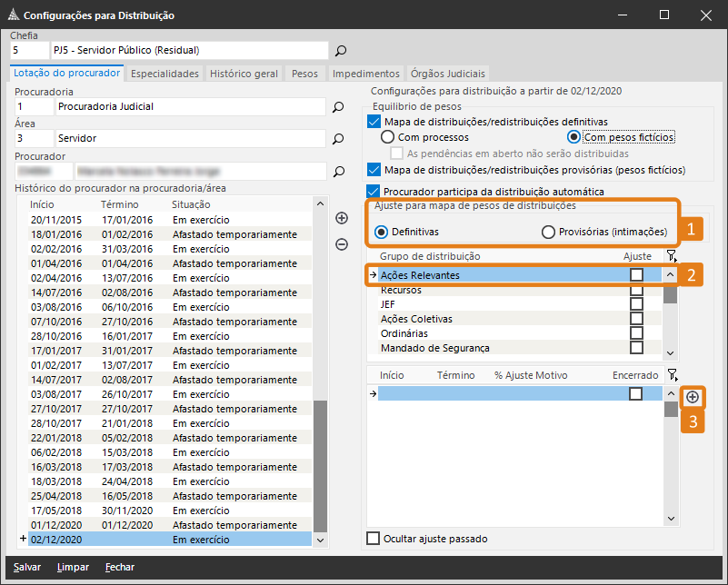Click the magnifier beside Procuradoria Judicial field

[338, 107]
